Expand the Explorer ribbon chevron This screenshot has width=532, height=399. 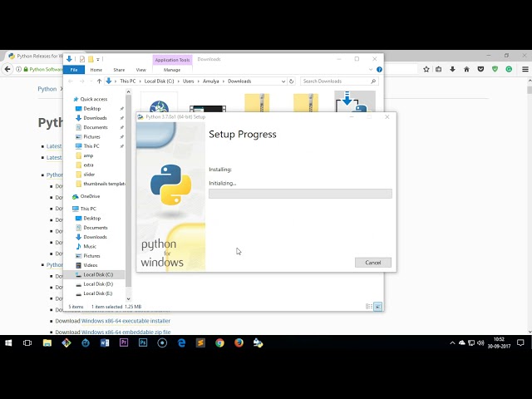(371, 70)
